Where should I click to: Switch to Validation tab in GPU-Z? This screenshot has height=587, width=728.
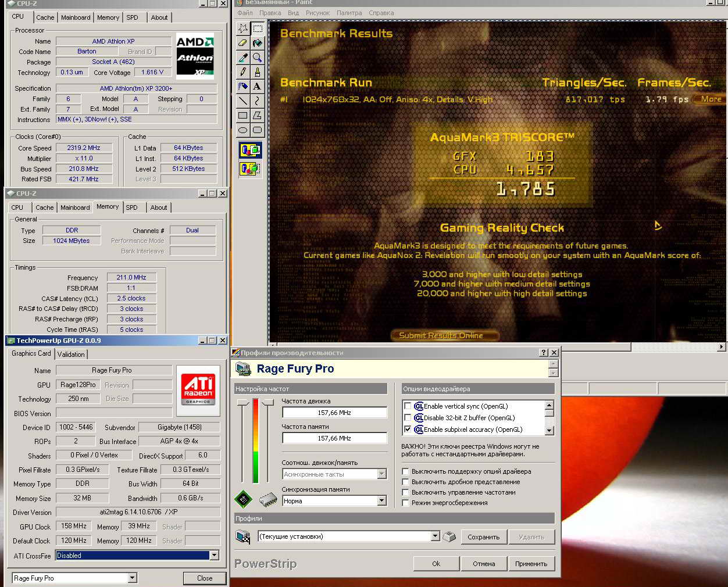71,354
